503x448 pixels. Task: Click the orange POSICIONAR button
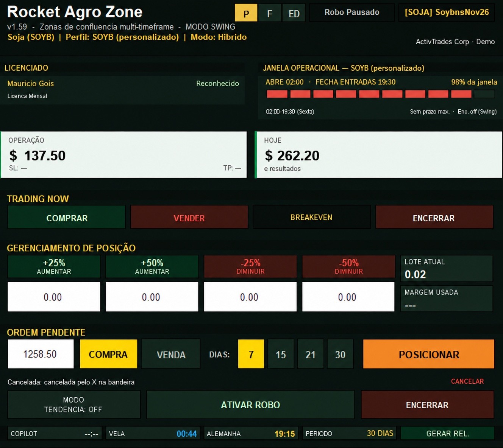pyautogui.click(x=429, y=354)
